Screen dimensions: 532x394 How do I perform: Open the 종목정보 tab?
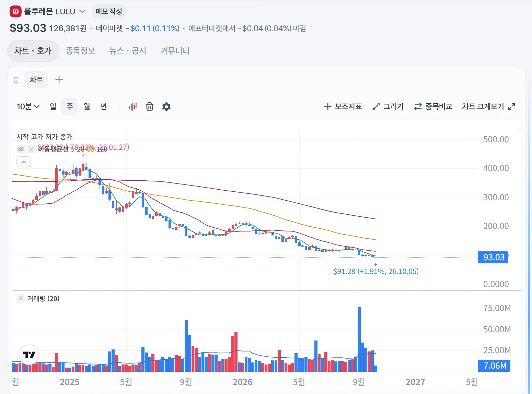tap(80, 51)
